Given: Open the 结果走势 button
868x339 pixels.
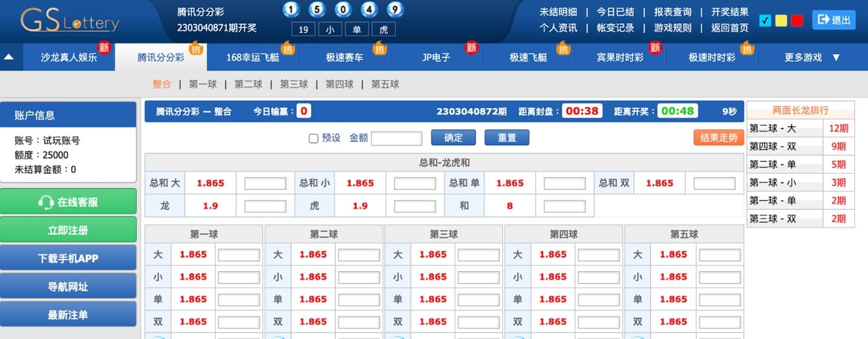Looking at the screenshot, I should click(x=719, y=138).
